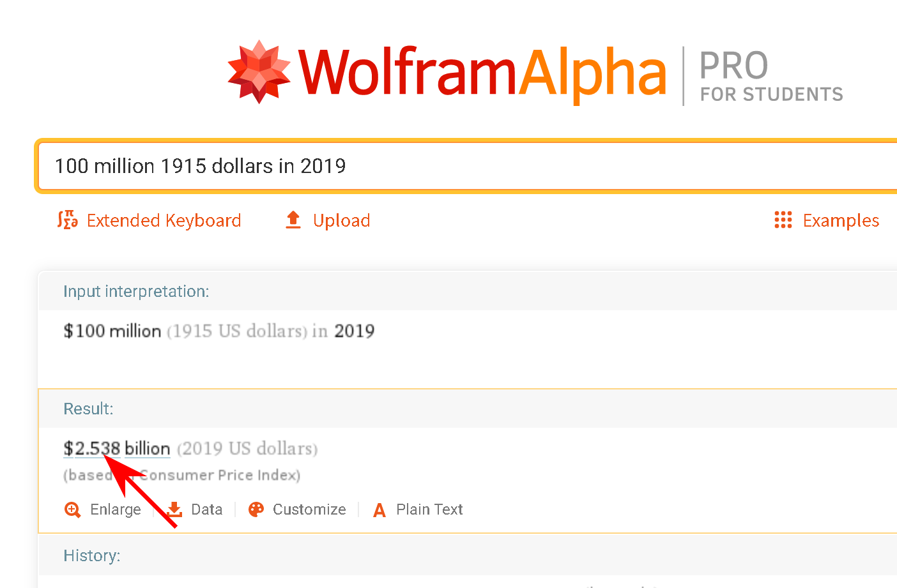This screenshot has height=588, width=897.
Task: Click the underlined "$2.538" result value
Action: [92, 448]
